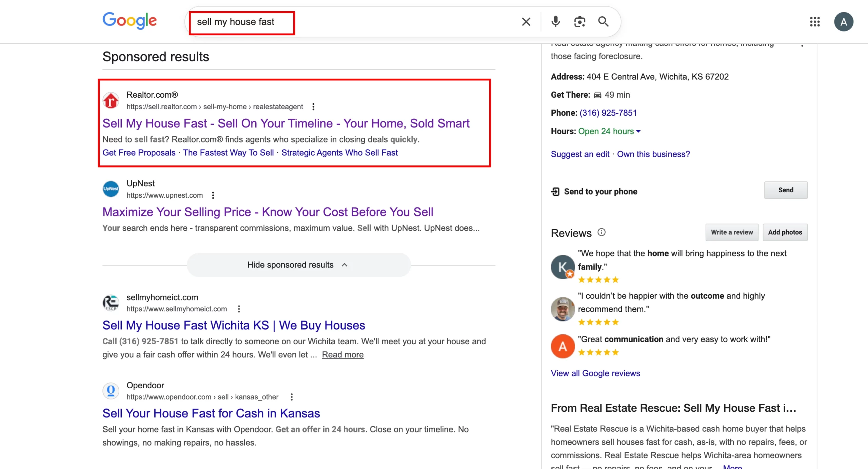868x469 pixels.
Task: Click the Realtor.com favicon
Action: [x=111, y=100]
